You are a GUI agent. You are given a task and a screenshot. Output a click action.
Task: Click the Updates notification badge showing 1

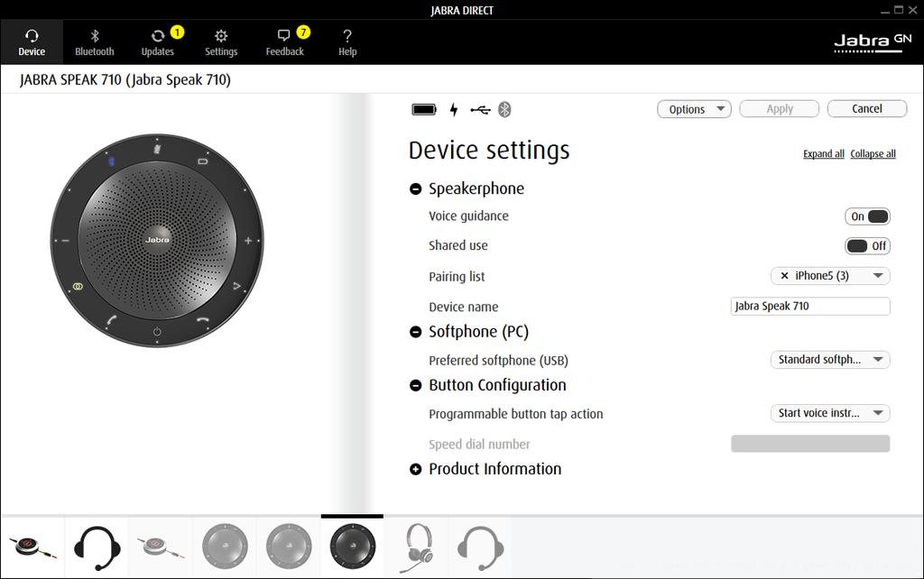tap(177, 32)
